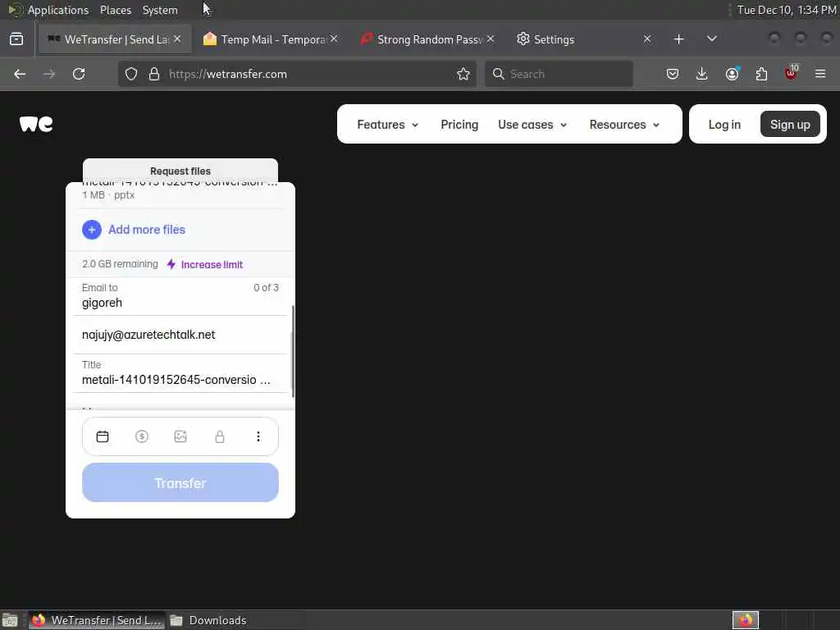Click the '1 MB · pptx' file info
Image resolution: width=840 pixels, height=630 pixels.
(x=108, y=195)
